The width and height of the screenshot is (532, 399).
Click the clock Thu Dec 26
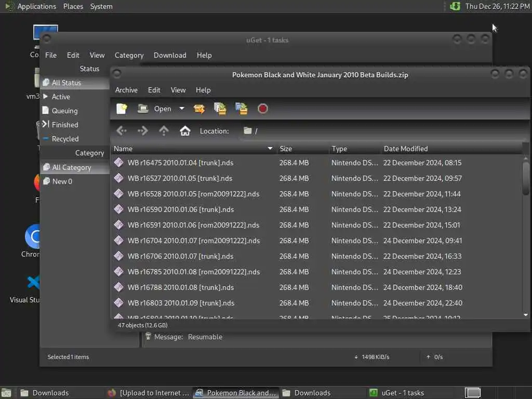[497, 6]
